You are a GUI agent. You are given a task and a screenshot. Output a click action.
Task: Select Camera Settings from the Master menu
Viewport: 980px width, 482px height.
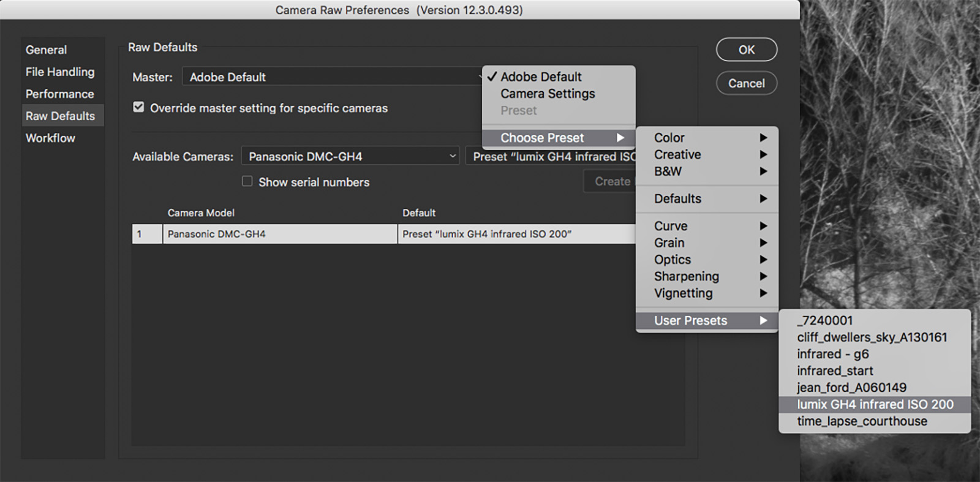pyautogui.click(x=548, y=94)
